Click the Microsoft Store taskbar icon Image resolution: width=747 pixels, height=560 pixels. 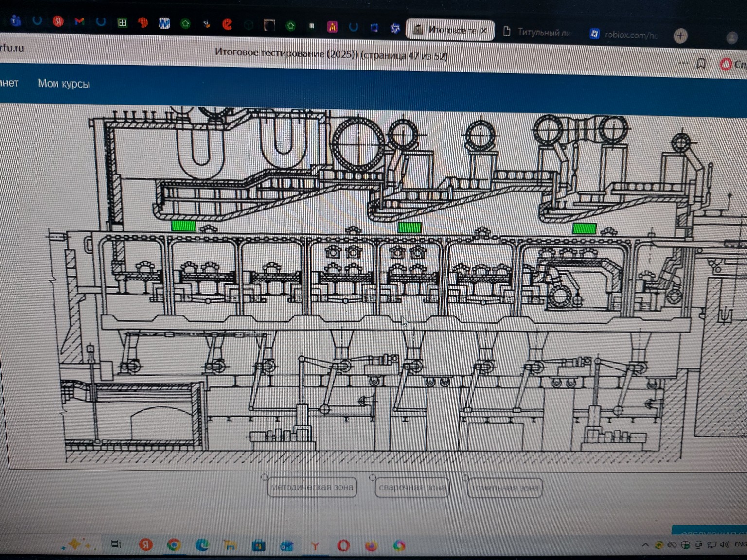259,545
